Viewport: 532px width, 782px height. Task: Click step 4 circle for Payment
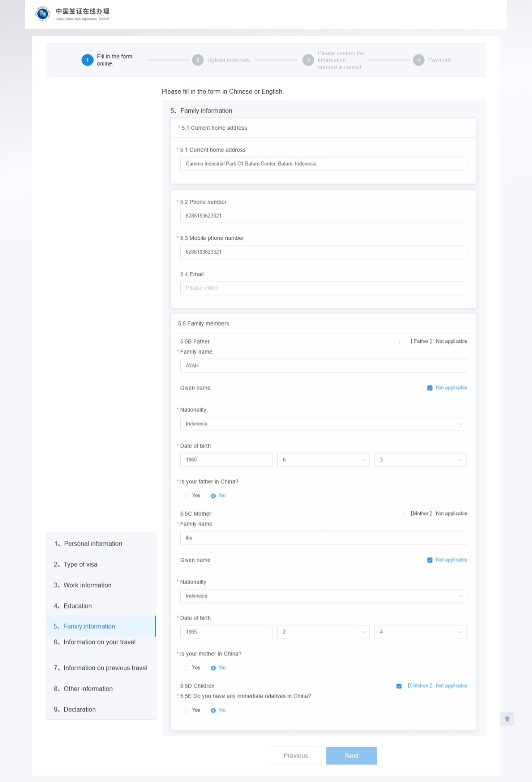click(x=418, y=60)
